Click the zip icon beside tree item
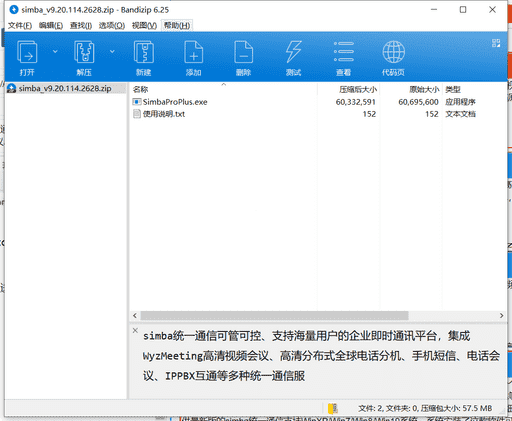Viewport: 512px width, 421px height. [12, 88]
